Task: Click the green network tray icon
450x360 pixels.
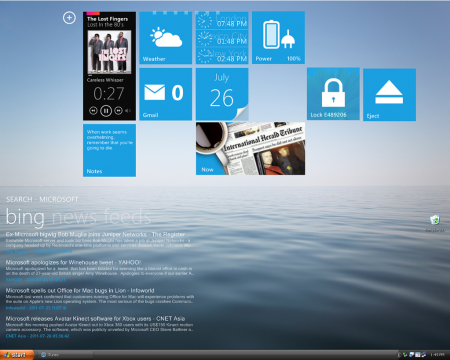Action: coord(405,355)
